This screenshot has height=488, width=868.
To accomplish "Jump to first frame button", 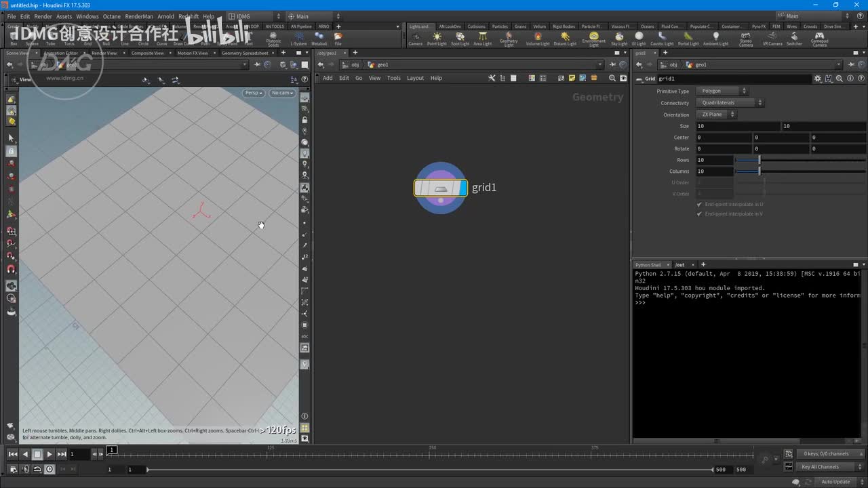I will tap(13, 454).
